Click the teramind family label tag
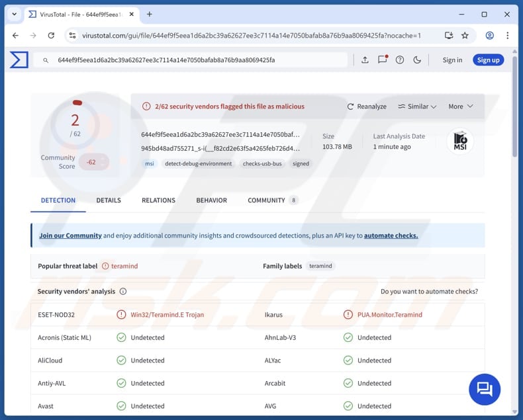The image size is (523, 420). (320, 266)
